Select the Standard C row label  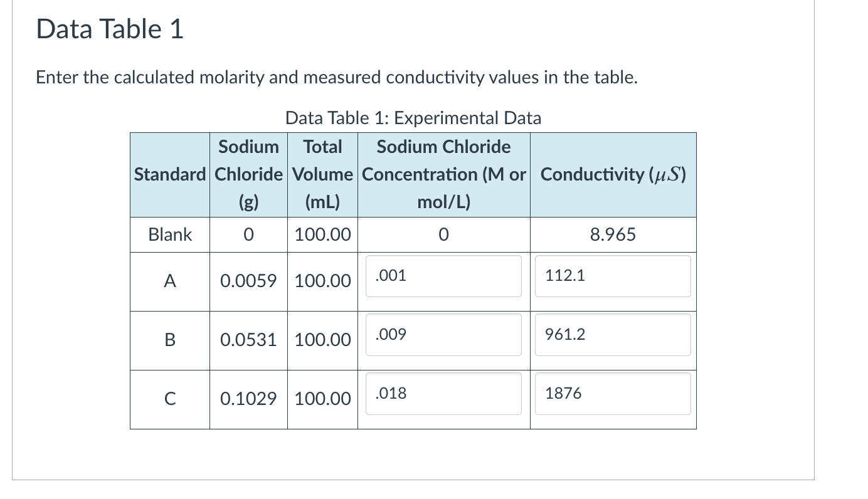pos(169,399)
